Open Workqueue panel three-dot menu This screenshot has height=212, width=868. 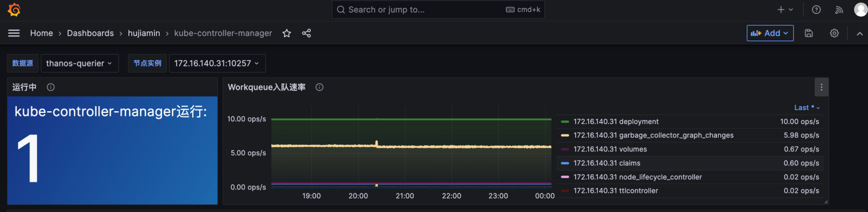pyautogui.click(x=822, y=87)
